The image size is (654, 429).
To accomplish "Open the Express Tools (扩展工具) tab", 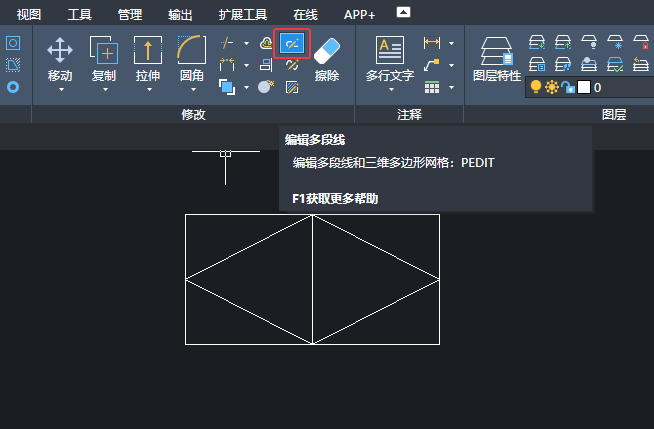I will (x=243, y=15).
